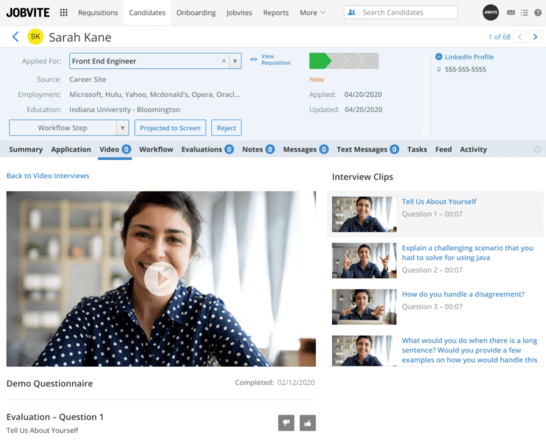Open the tab settings gear
The image size is (546, 445).
(537, 149)
